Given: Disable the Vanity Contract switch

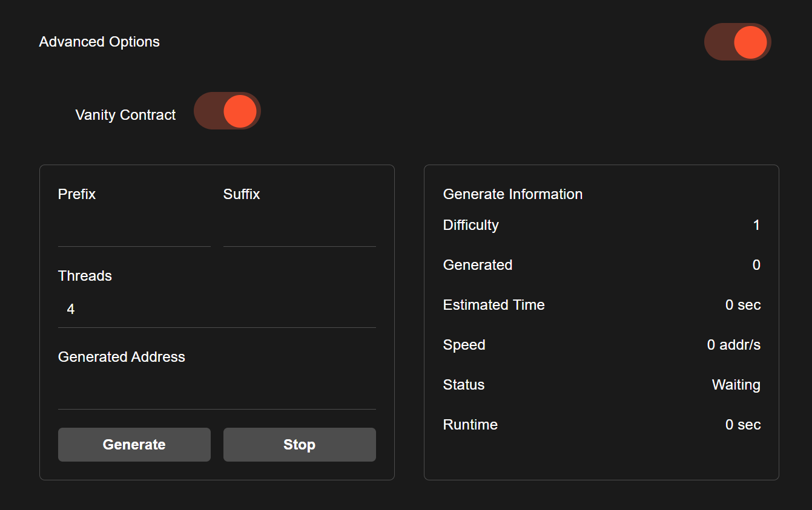Looking at the screenshot, I should tap(227, 111).
